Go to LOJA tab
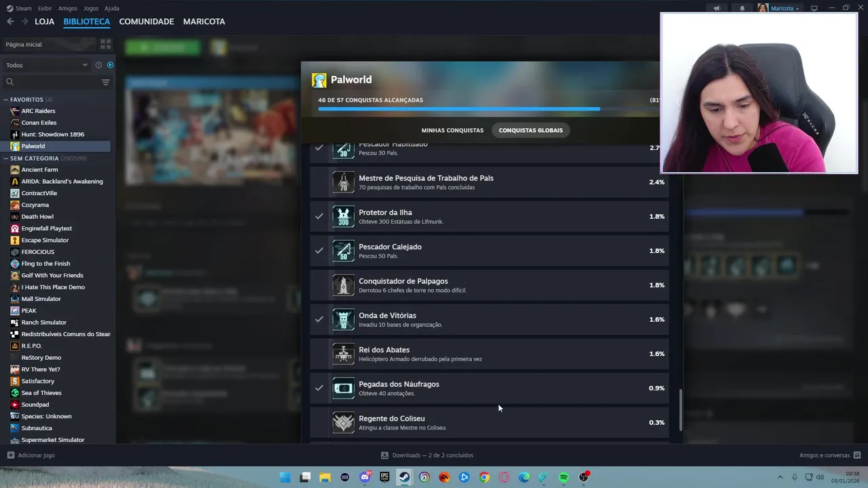The image size is (868, 488). (x=44, y=22)
